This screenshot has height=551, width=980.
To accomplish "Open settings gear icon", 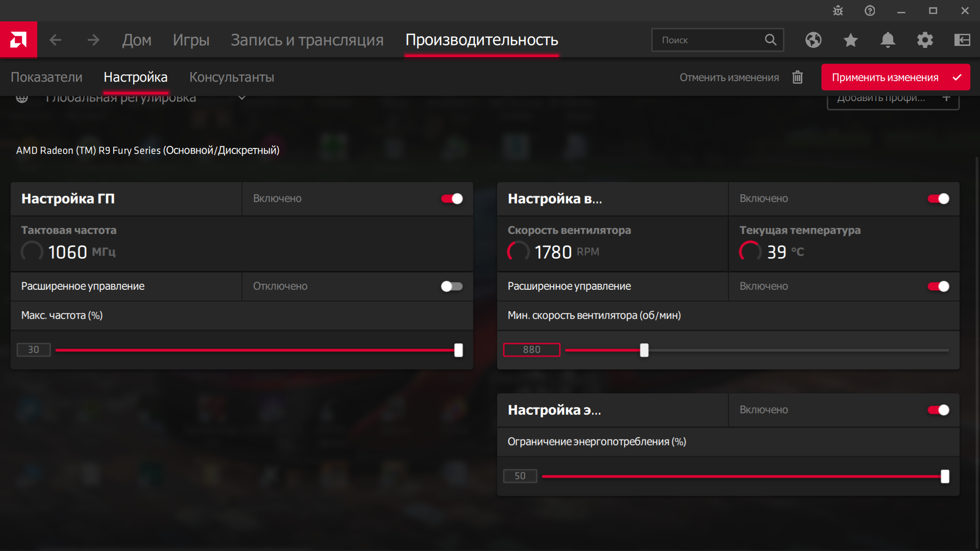I will 925,40.
